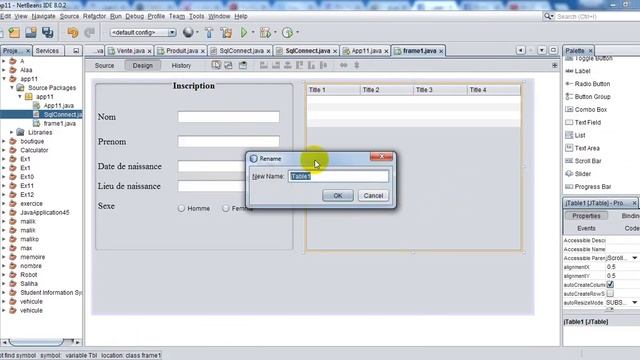
Task: Close the Vente.java tab
Action: click(x=149, y=51)
